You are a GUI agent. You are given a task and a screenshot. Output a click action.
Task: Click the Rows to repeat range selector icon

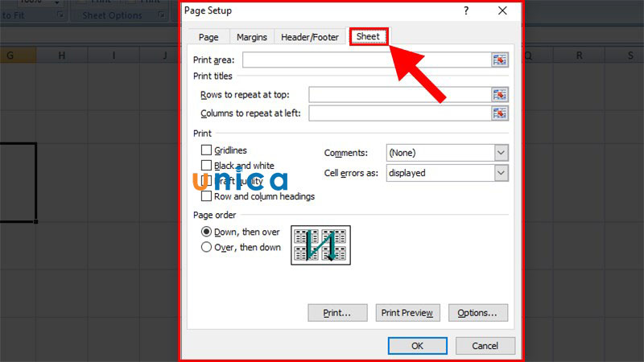(500, 95)
